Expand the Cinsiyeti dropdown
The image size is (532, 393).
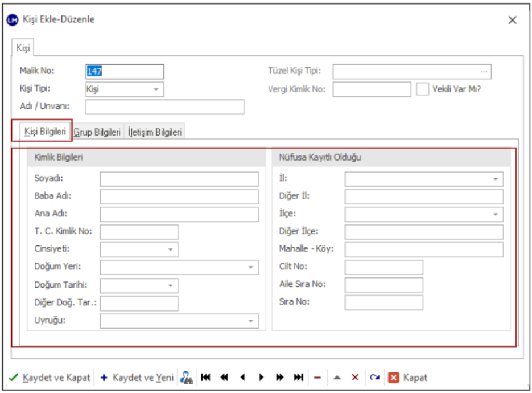tap(170, 249)
